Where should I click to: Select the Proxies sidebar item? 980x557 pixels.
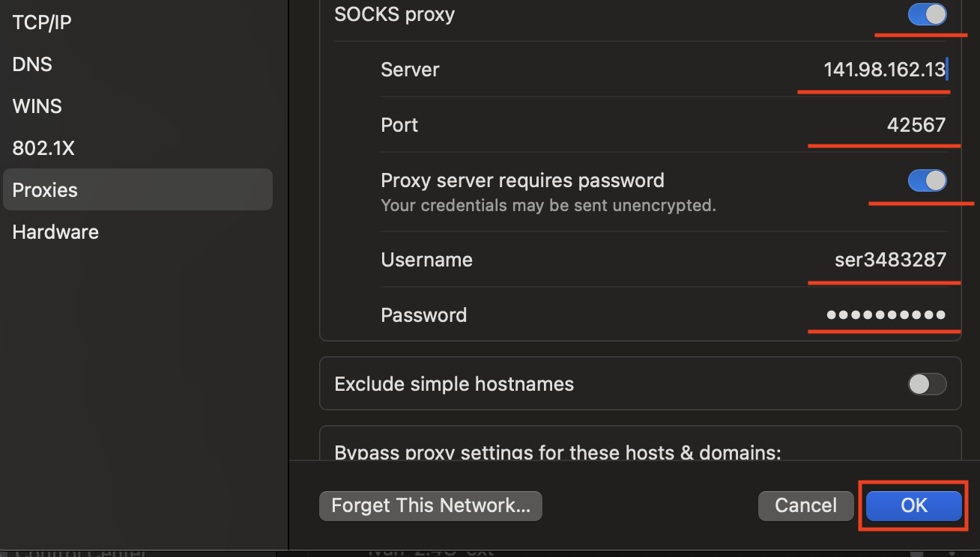[138, 189]
